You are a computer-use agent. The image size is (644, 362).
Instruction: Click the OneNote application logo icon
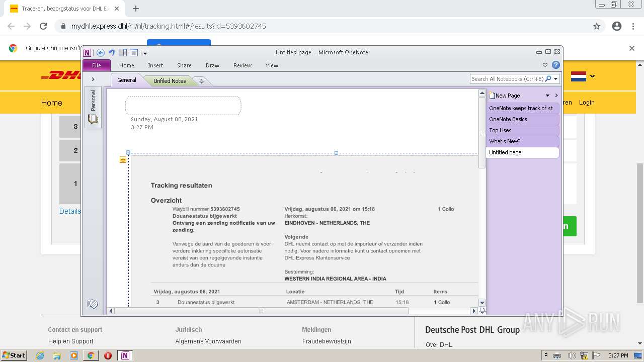click(x=88, y=52)
